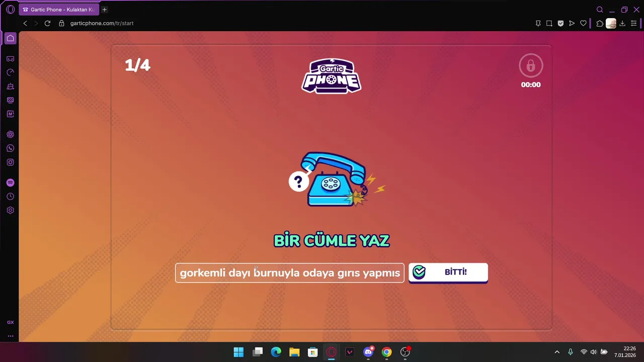The width and height of the screenshot is (644, 362).
Task: Open the Opera GX main menu logo
Action: tap(10, 10)
